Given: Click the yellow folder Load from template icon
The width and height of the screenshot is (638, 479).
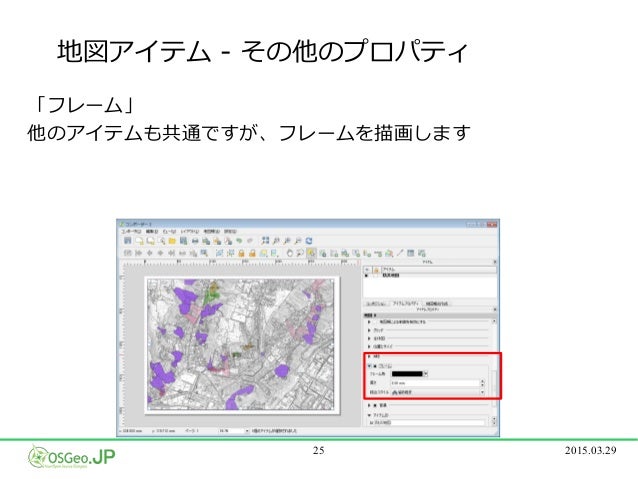Looking at the screenshot, I should click(172, 241).
